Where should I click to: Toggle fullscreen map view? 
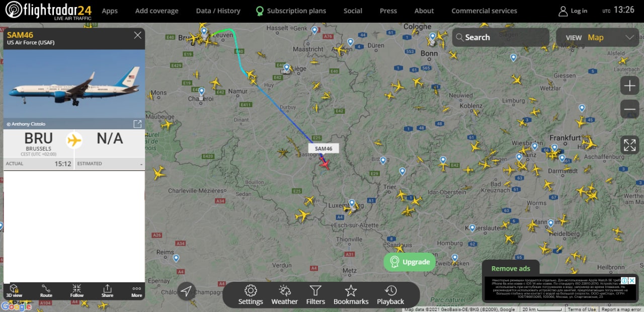629,145
